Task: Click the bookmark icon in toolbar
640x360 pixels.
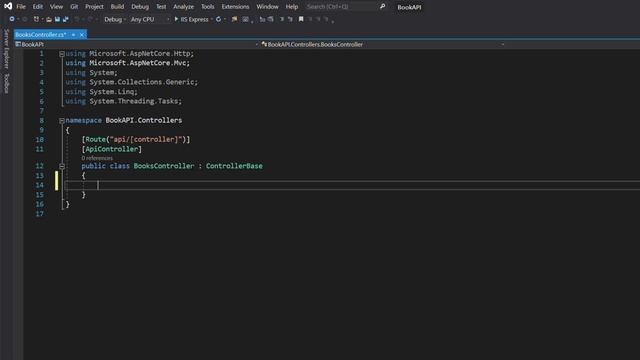Action: point(301,19)
